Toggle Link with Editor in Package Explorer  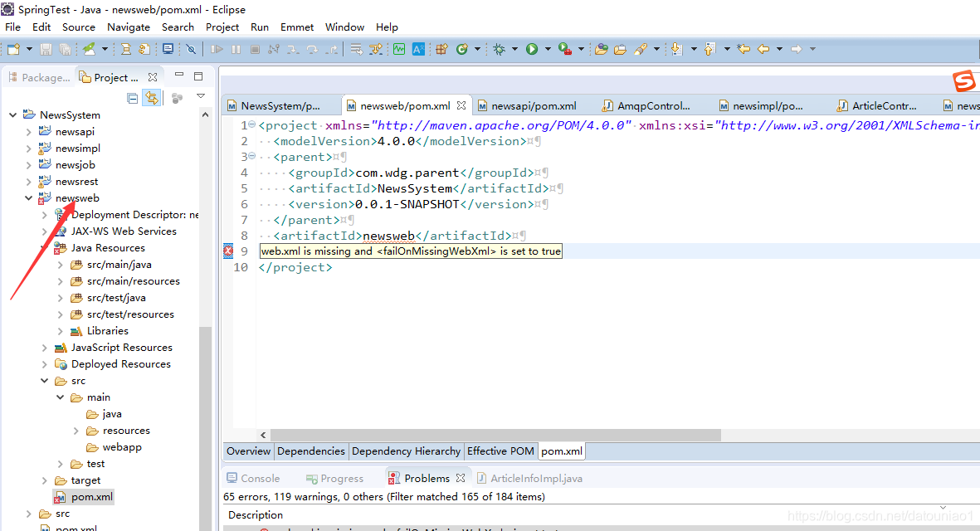pos(151,97)
